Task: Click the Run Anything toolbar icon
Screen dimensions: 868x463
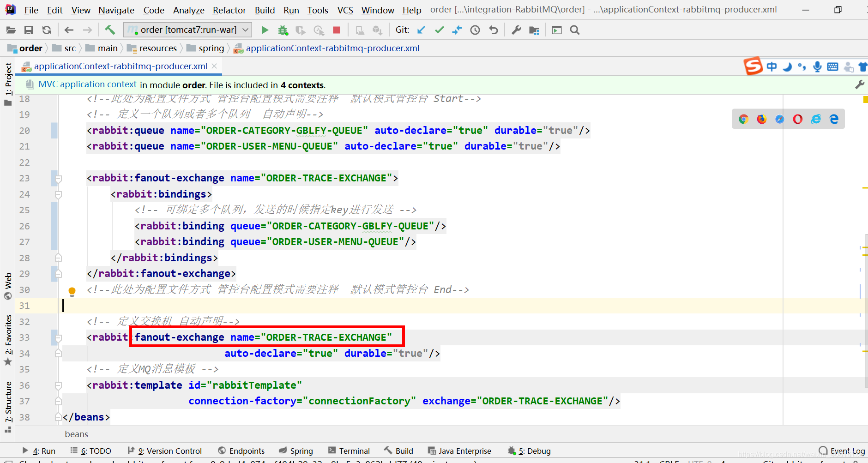Action: [557, 30]
